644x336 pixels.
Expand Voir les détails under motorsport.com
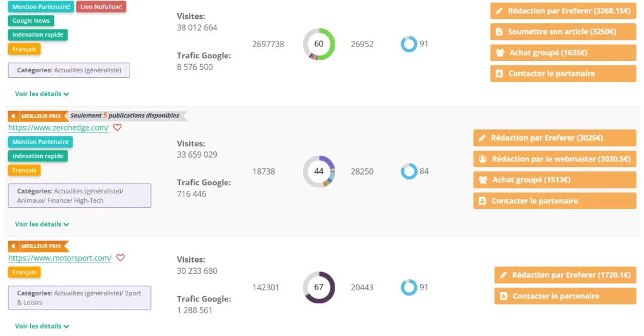click(x=42, y=327)
